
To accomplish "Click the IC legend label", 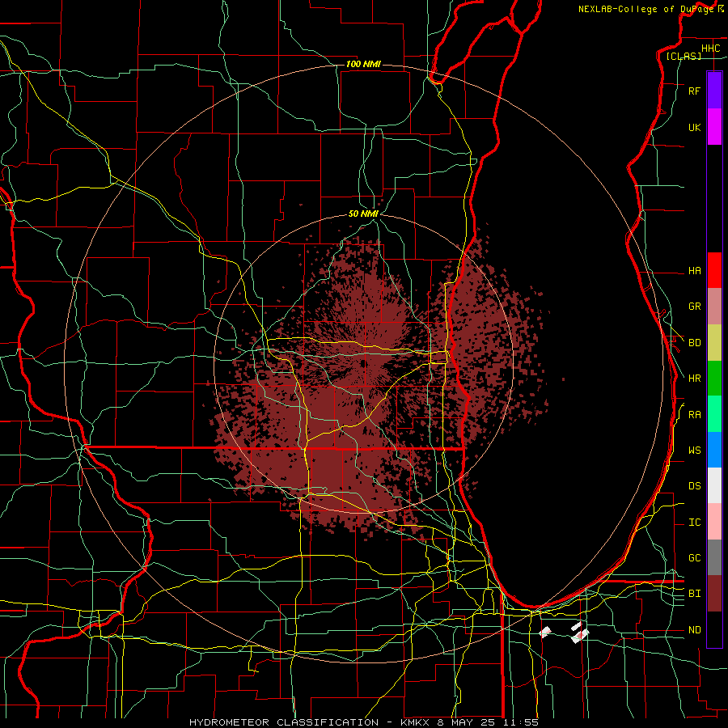I will pos(694,523).
